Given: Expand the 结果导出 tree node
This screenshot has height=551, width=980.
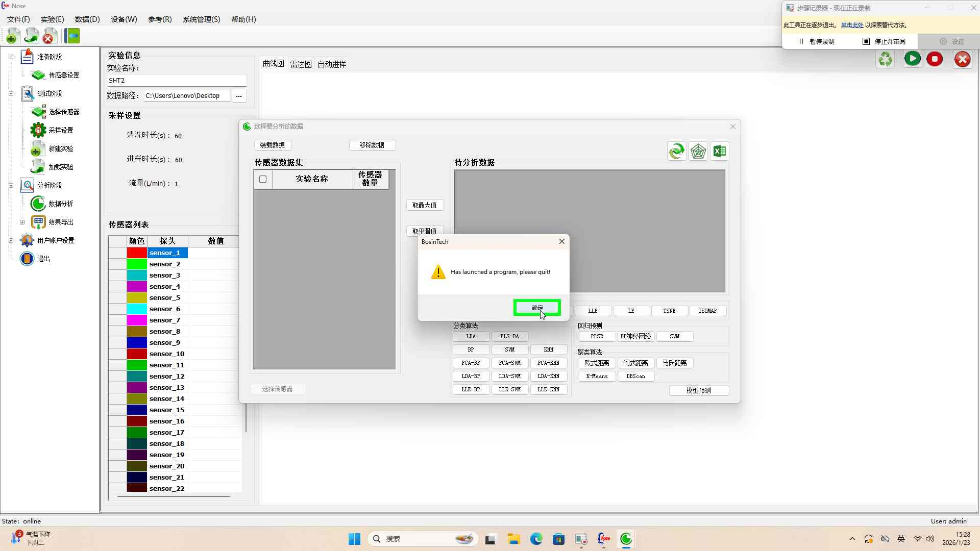Looking at the screenshot, I should click(x=22, y=222).
